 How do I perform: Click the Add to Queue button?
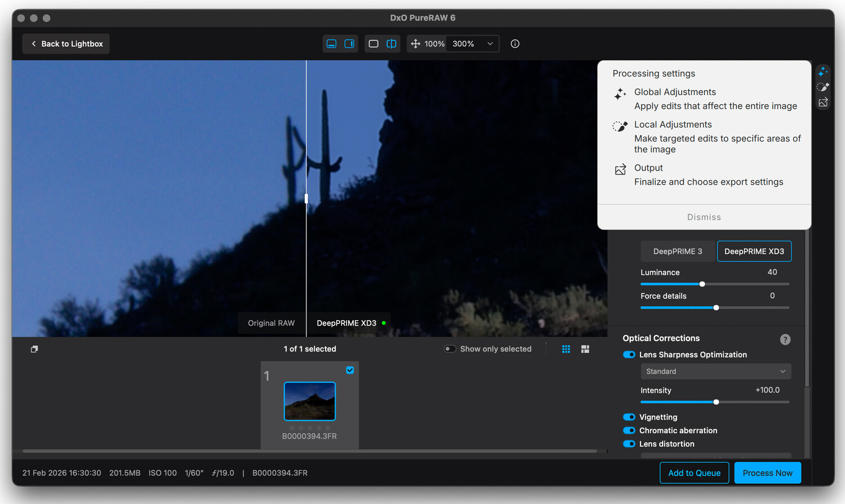695,473
